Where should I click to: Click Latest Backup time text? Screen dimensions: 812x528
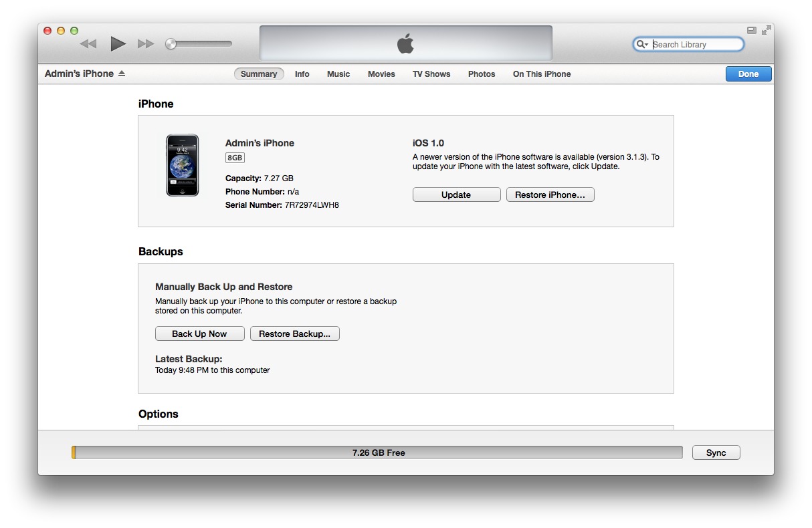pyautogui.click(x=213, y=370)
